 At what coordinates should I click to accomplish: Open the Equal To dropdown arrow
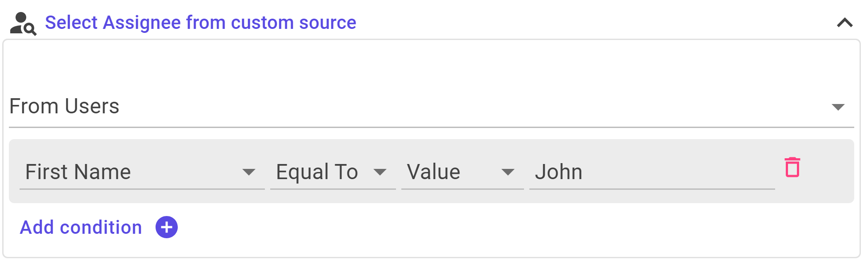click(380, 172)
